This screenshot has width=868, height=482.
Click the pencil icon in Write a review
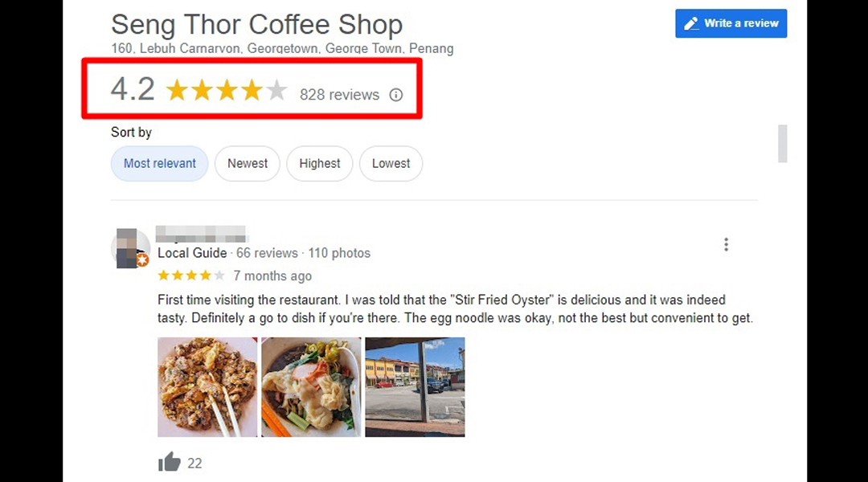click(x=691, y=23)
